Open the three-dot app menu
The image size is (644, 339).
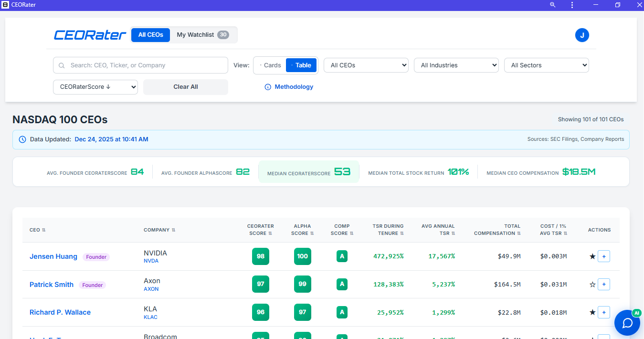[x=572, y=5]
